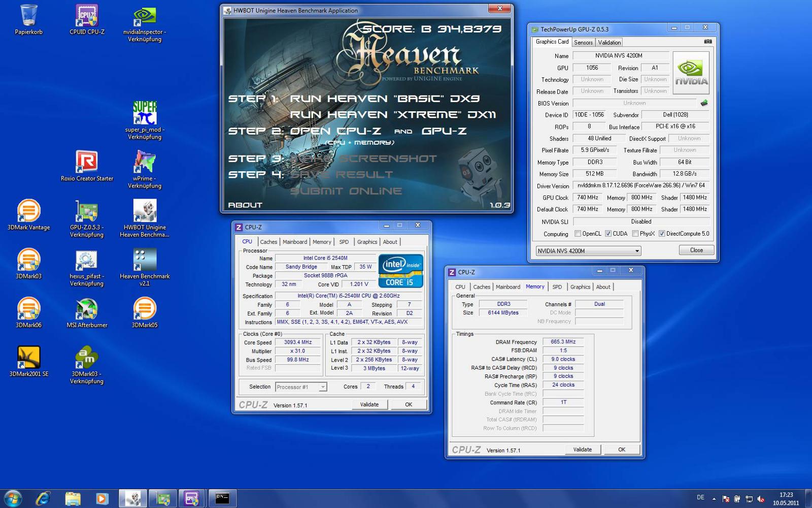Launch Internet Explorer from the taskbar
812x508 pixels.
pos(43,498)
